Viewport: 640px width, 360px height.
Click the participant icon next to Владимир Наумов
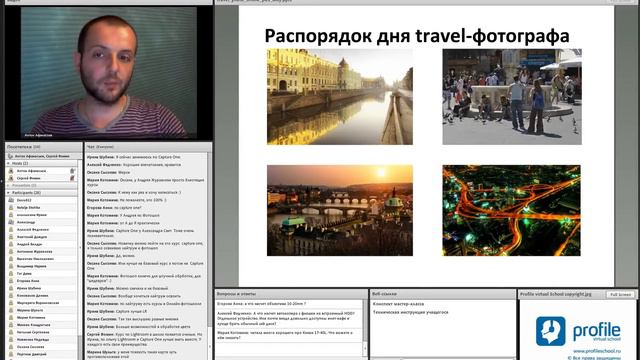[11, 267]
